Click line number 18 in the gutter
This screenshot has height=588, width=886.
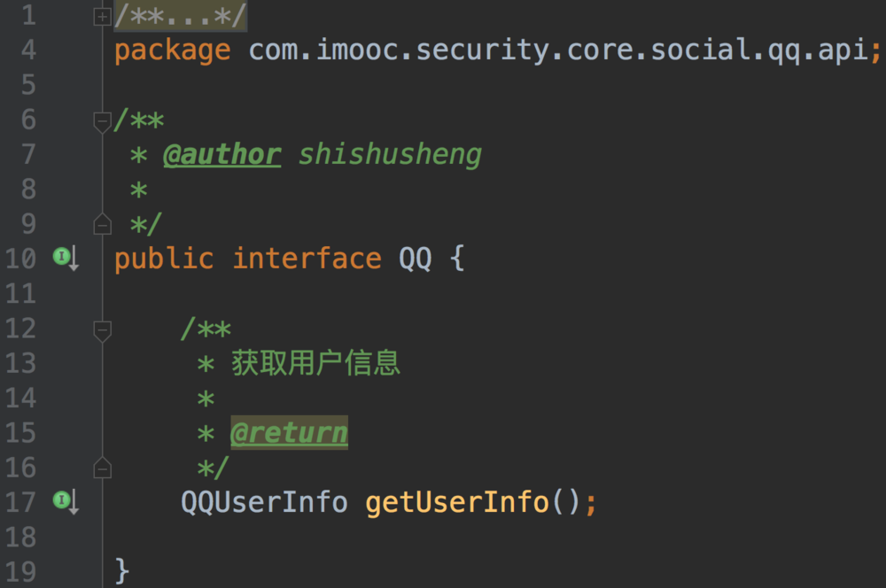click(19, 538)
